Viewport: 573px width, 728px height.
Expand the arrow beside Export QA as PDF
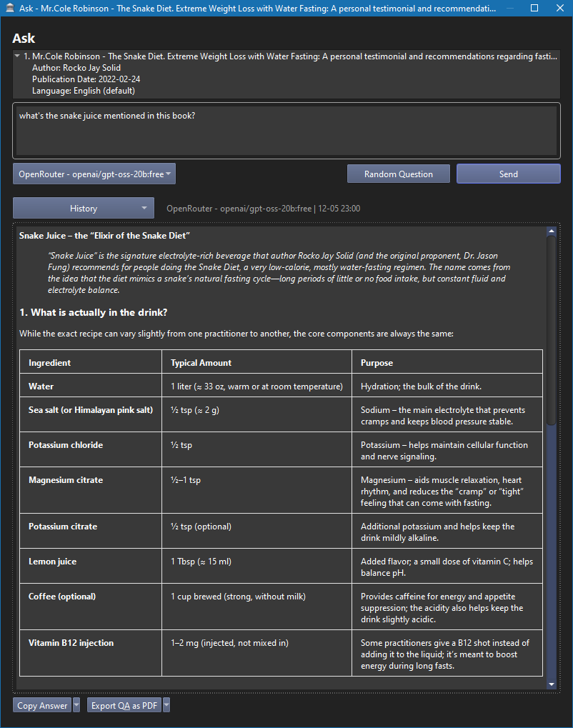click(166, 706)
